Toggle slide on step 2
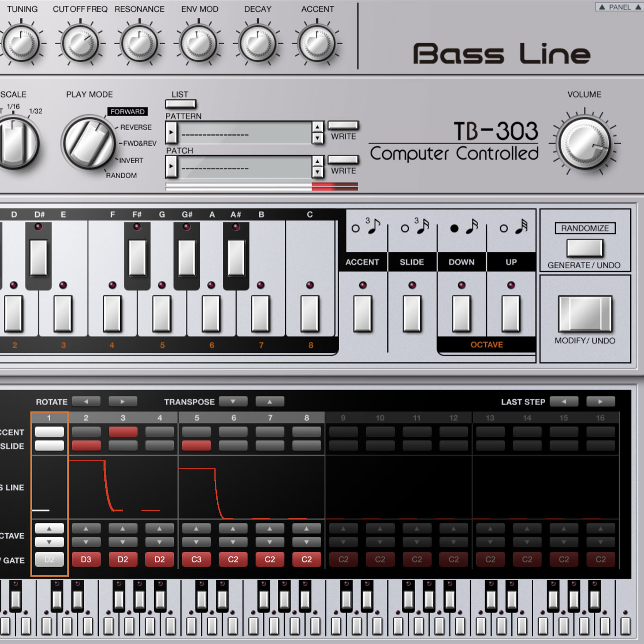This screenshot has height=644, width=644. coord(86,446)
